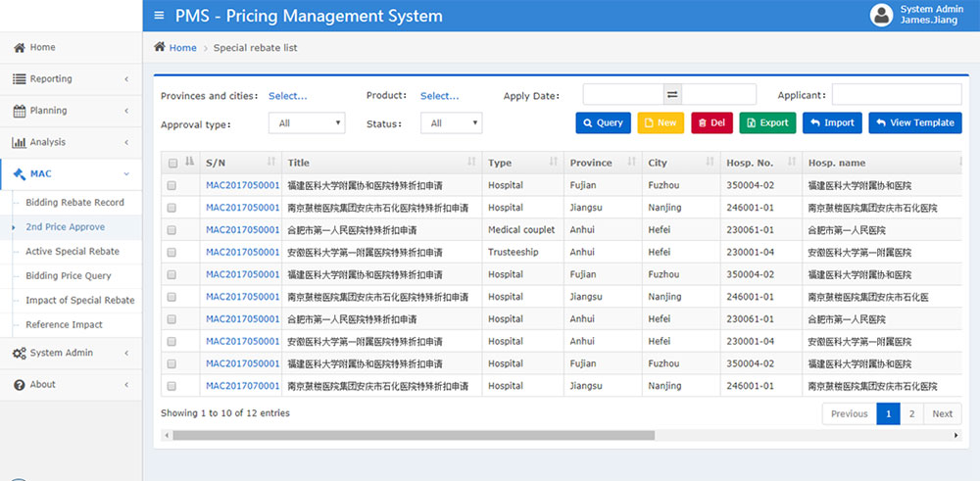Click the Planning calendar icon

coord(20,111)
